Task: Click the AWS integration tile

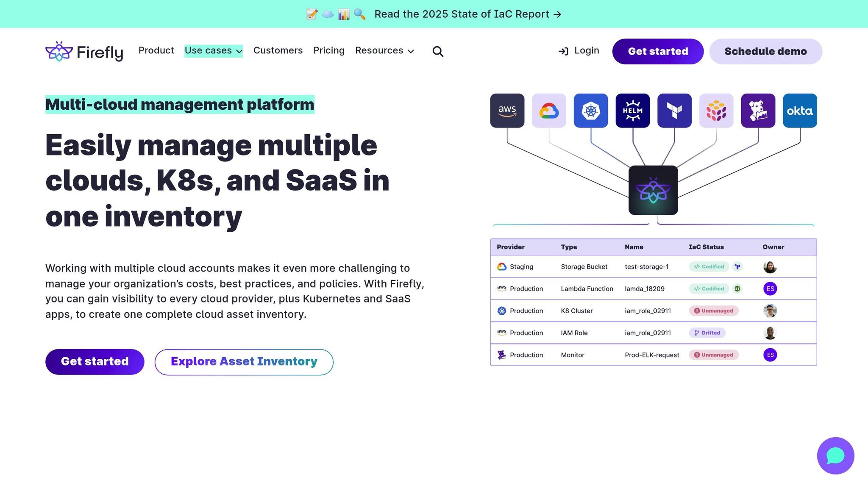Action: (x=507, y=111)
